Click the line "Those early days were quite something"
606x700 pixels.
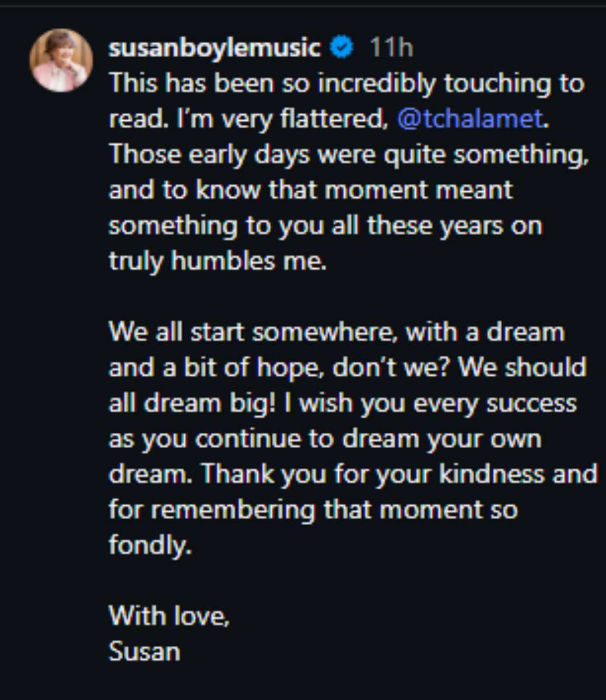point(348,155)
